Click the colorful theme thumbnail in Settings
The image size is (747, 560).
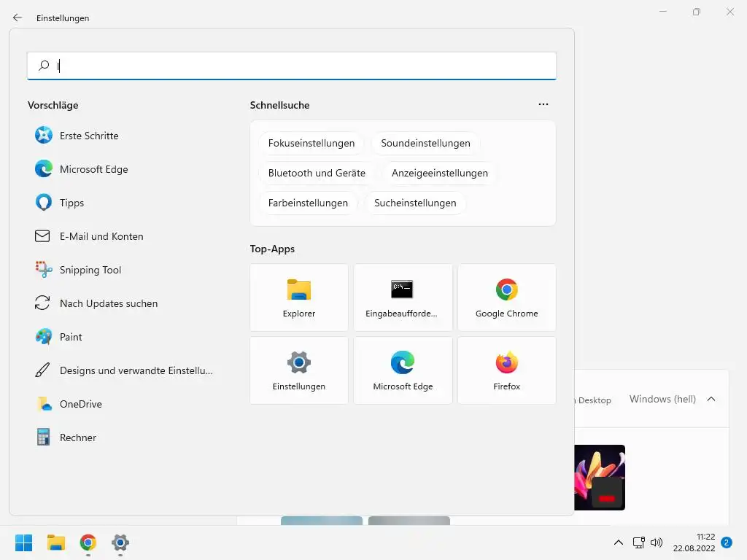point(600,478)
